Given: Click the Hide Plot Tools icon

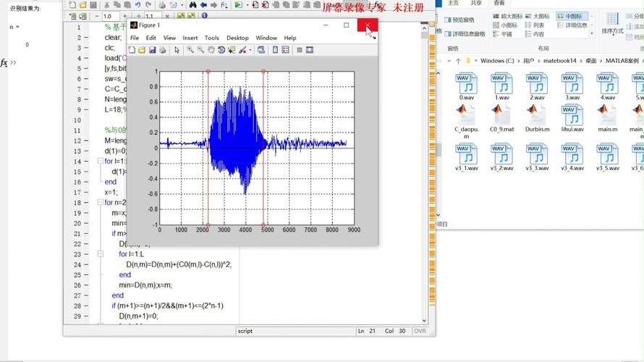Looking at the screenshot, I should point(300,50).
